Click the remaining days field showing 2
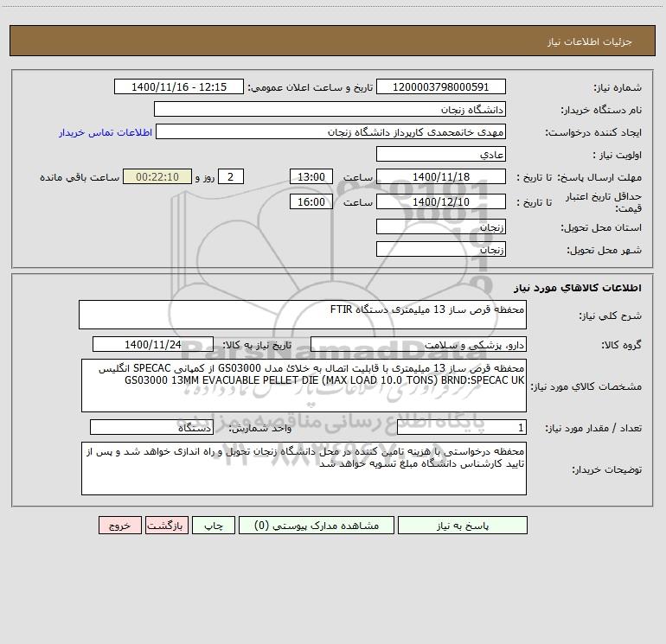This screenshot has height=644, width=666. 231,176
